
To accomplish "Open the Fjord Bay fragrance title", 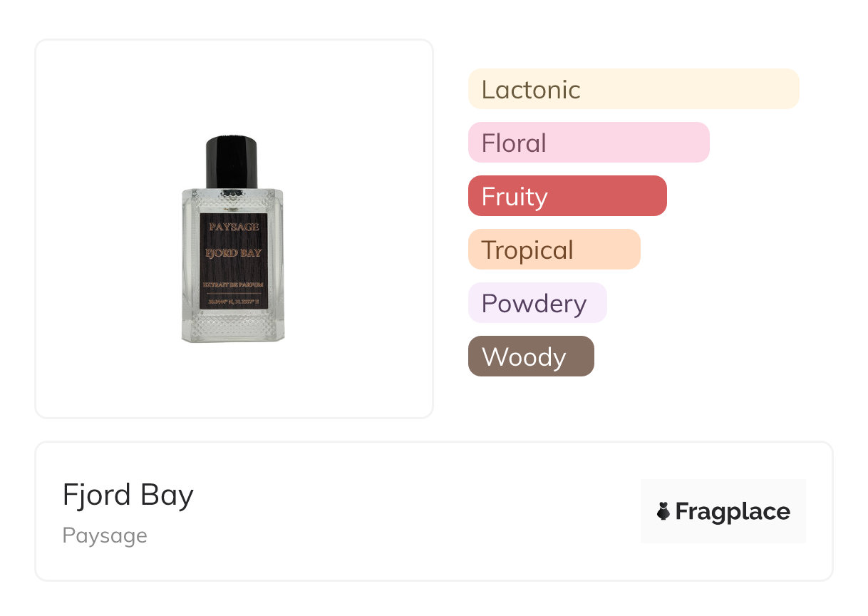I will click(x=128, y=495).
